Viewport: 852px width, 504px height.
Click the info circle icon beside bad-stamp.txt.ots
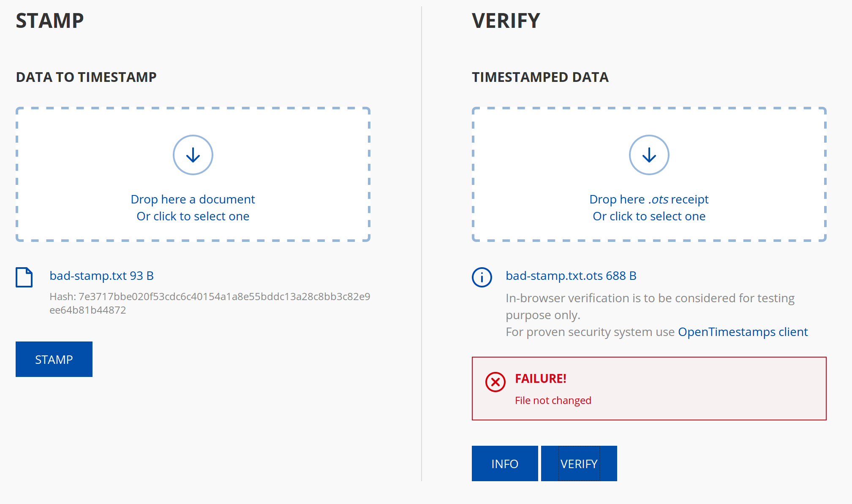tap(482, 277)
